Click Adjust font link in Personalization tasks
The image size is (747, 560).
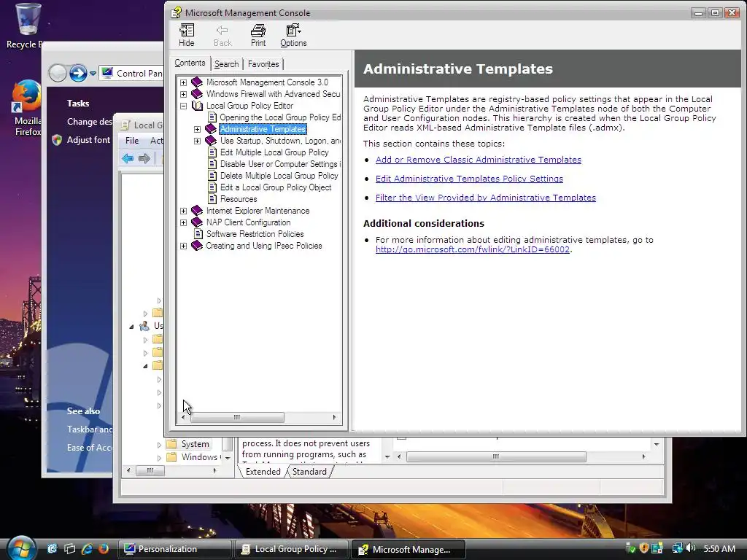pyautogui.click(x=88, y=140)
